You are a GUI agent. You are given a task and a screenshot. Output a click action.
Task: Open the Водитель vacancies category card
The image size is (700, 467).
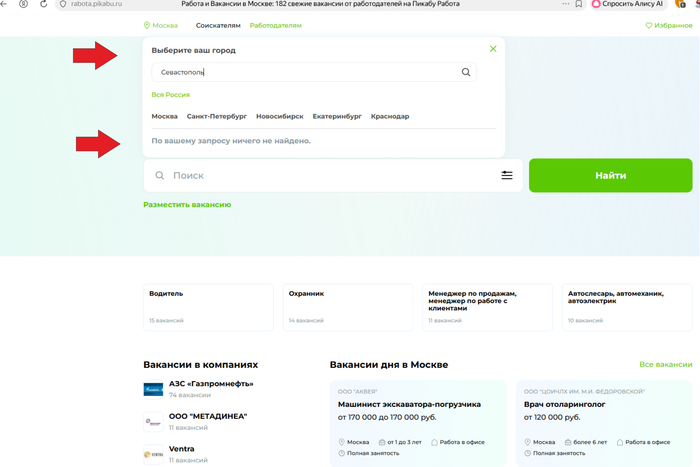pos(208,306)
